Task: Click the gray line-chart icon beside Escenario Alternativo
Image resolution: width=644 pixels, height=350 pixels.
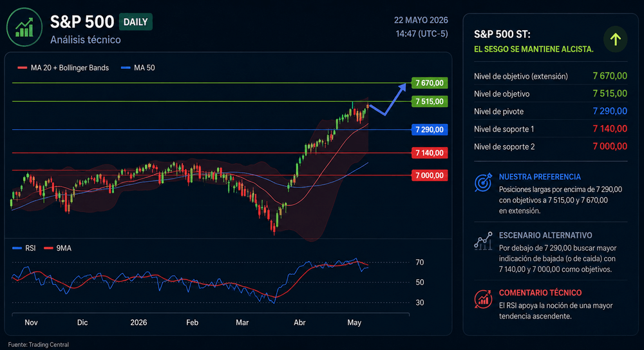Action: (483, 241)
